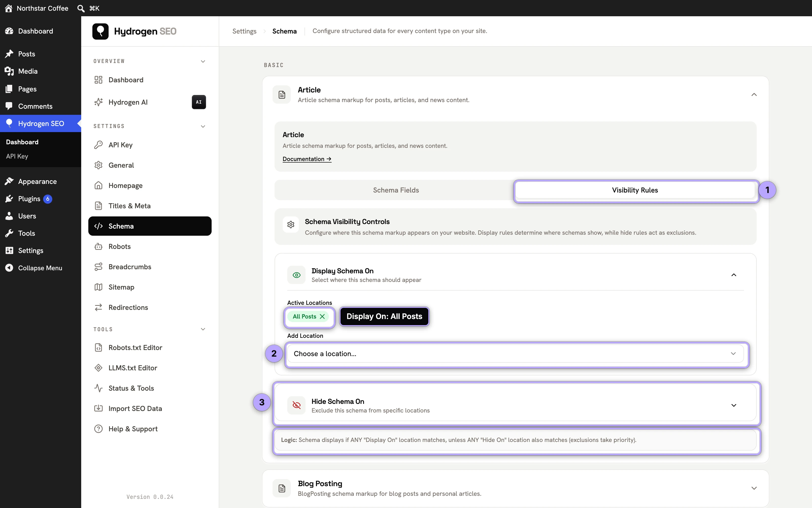This screenshot has width=812, height=508.
Task: Open Plugins in the WordPress menu
Action: [x=41, y=199]
